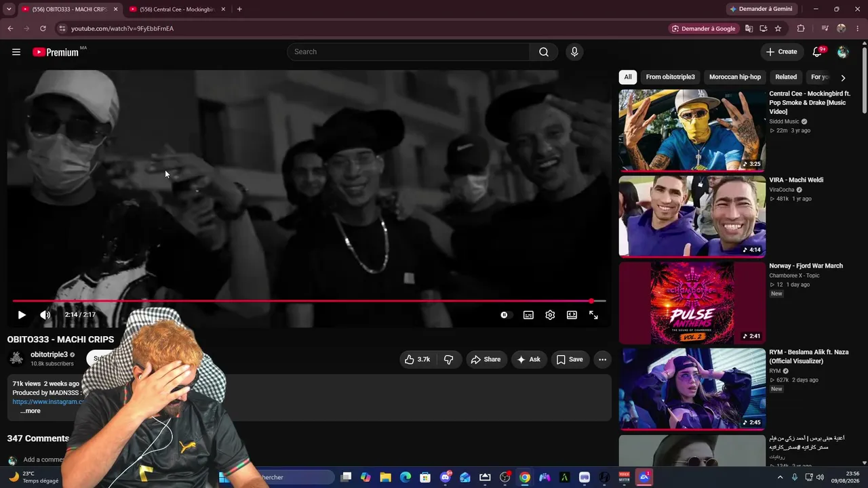Share the OBITO333 video

pyautogui.click(x=486, y=359)
